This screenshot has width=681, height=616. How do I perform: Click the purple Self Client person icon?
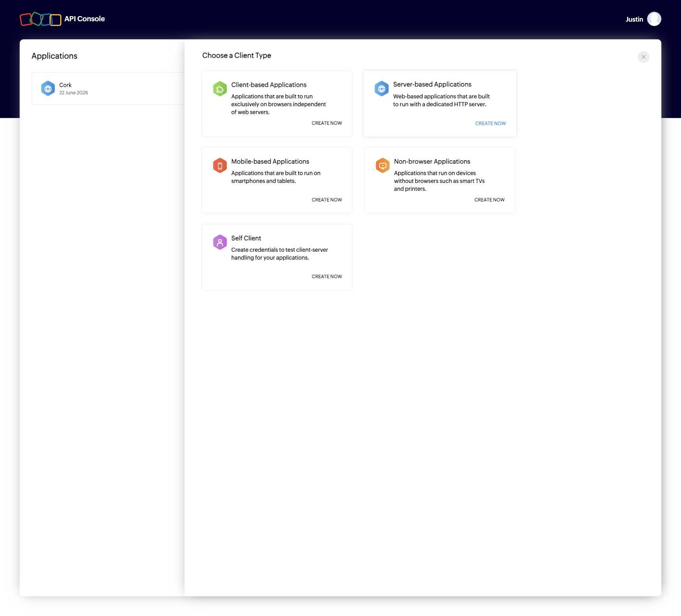coord(220,242)
